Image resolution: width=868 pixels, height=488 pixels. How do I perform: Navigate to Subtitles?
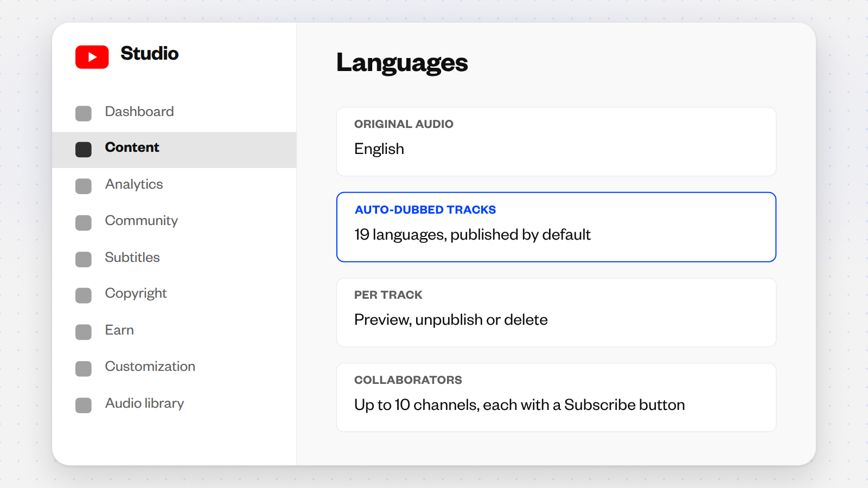pyautogui.click(x=174, y=259)
